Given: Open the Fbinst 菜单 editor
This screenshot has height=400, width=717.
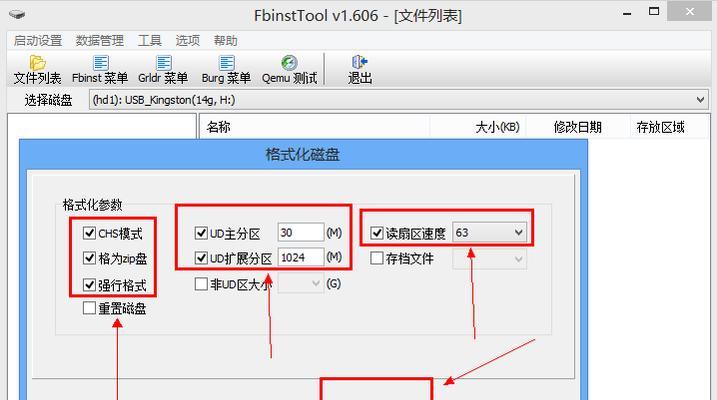Looking at the screenshot, I should click(x=100, y=70).
